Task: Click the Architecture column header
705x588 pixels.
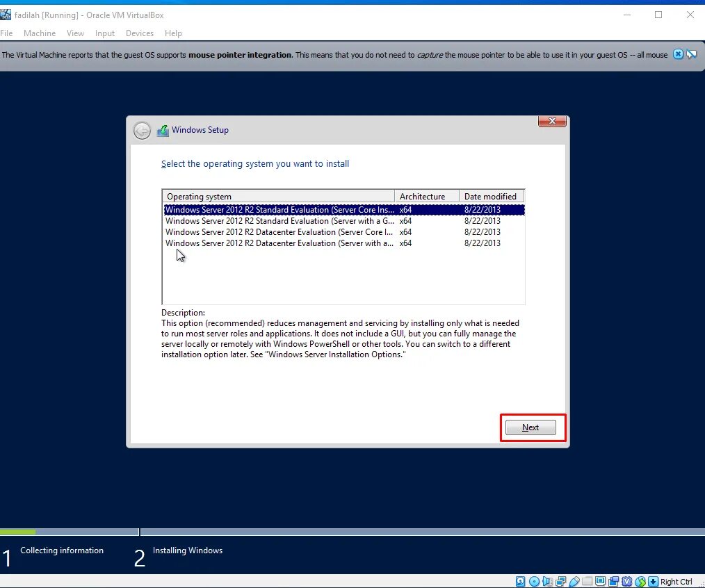Action: click(x=427, y=197)
